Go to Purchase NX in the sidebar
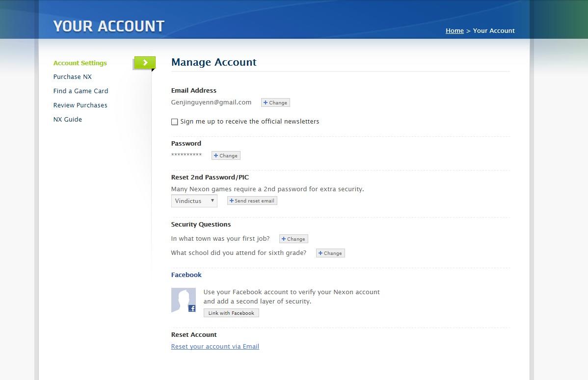The height and width of the screenshot is (380, 588). click(72, 77)
